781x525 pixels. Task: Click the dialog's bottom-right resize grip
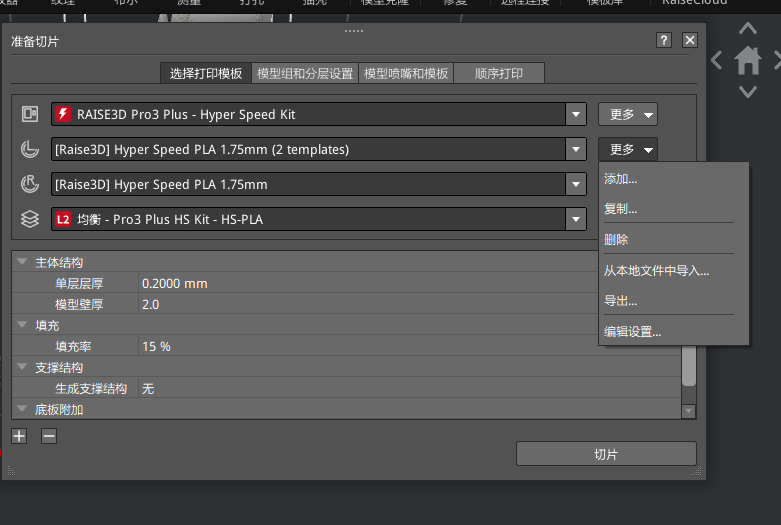click(697, 471)
